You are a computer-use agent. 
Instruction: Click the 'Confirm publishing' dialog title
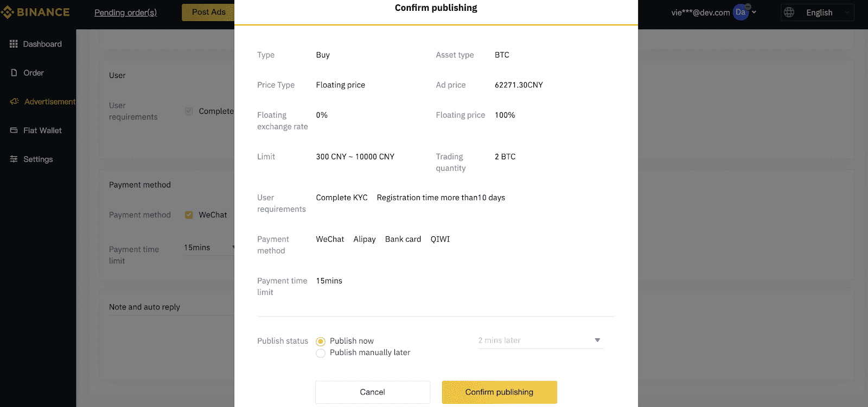[x=436, y=8]
